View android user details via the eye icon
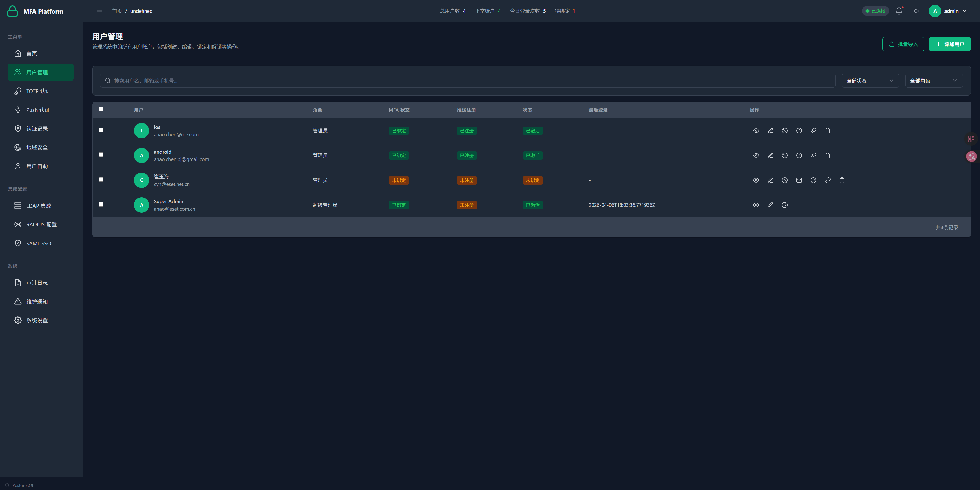The width and height of the screenshot is (980, 490). [756, 156]
